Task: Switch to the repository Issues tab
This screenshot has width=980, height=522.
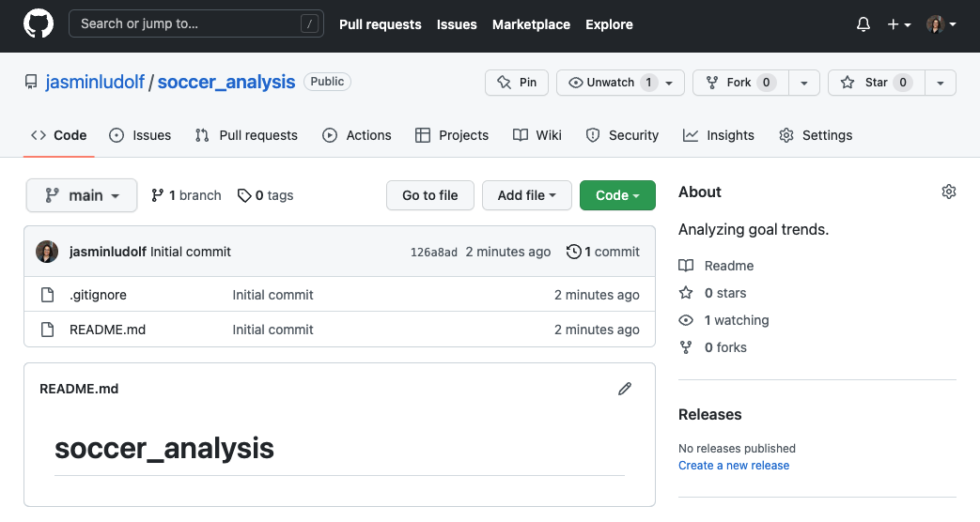Action: tap(140, 135)
